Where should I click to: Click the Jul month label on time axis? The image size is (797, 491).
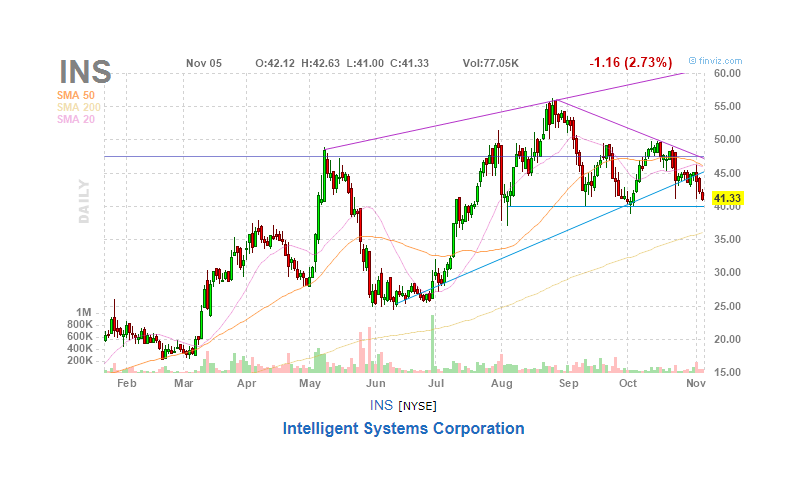[x=436, y=383]
